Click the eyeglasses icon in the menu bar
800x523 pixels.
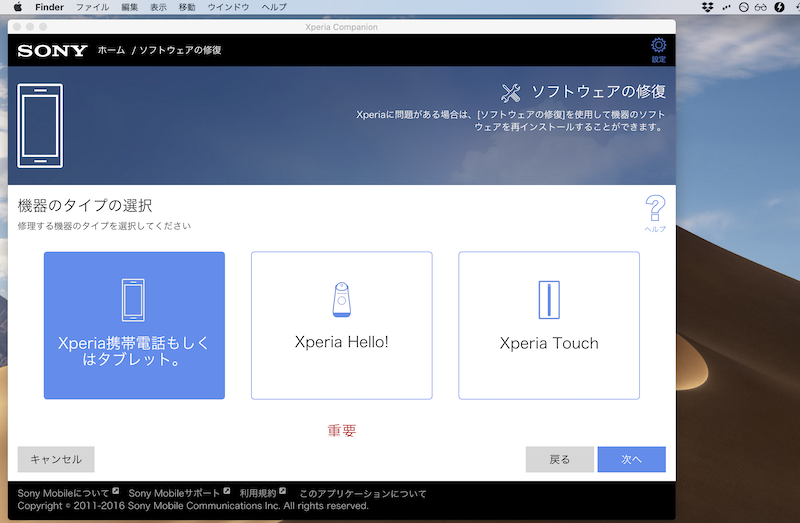pos(760,7)
